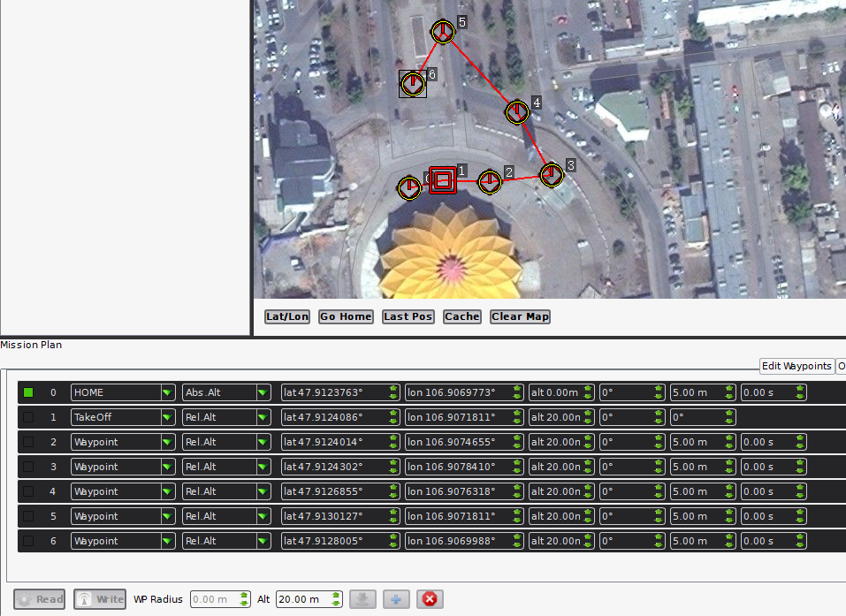
Task: Click the set-position download arrow icon
Action: coord(362,599)
